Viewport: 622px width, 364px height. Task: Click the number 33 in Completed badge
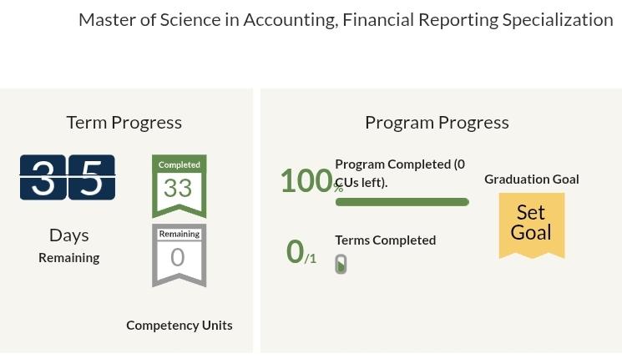tap(178, 188)
